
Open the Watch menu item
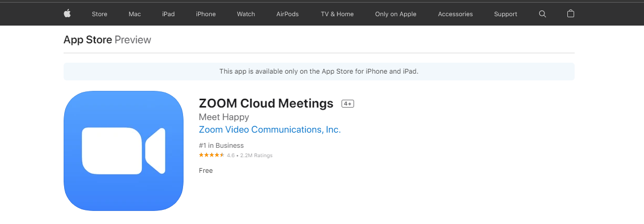click(246, 14)
